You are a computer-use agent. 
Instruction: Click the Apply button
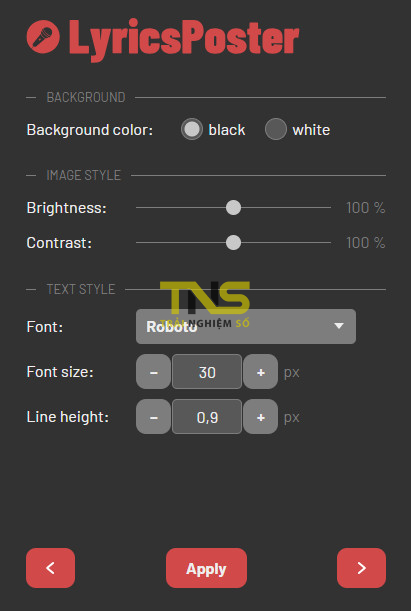click(x=206, y=568)
